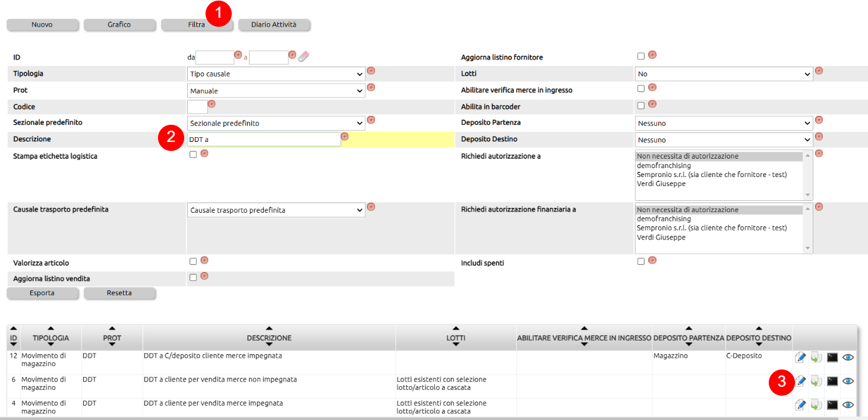
Task: Open the console icon for row ID 6
Action: [832, 381]
